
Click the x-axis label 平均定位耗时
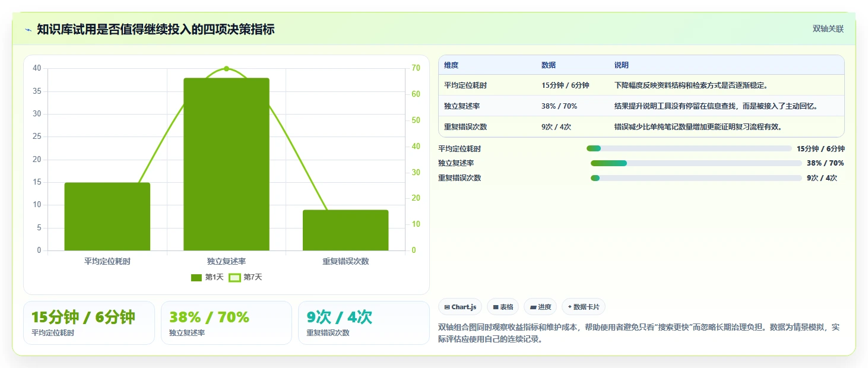107,261
